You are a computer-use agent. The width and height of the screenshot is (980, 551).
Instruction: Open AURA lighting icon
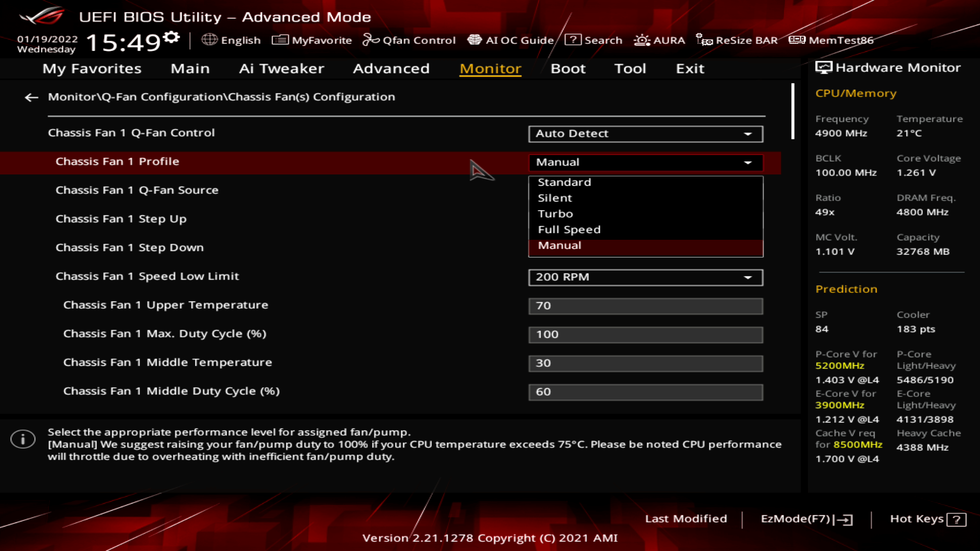click(642, 40)
